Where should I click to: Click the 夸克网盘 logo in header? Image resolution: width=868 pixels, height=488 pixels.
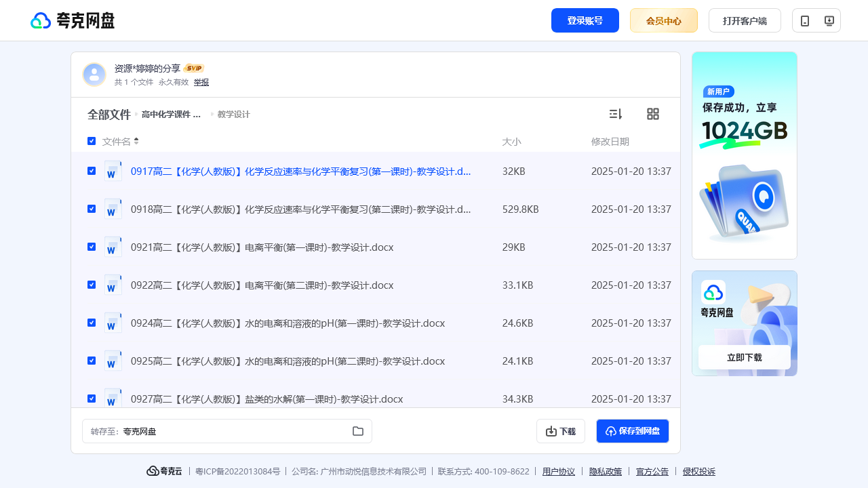pyautogui.click(x=73, y=20)
